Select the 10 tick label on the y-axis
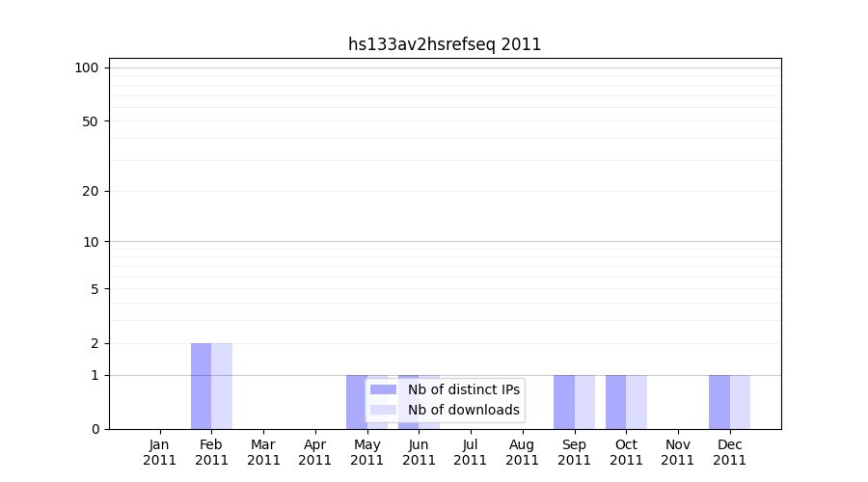 pyautogui.click(x=91, y=242)
